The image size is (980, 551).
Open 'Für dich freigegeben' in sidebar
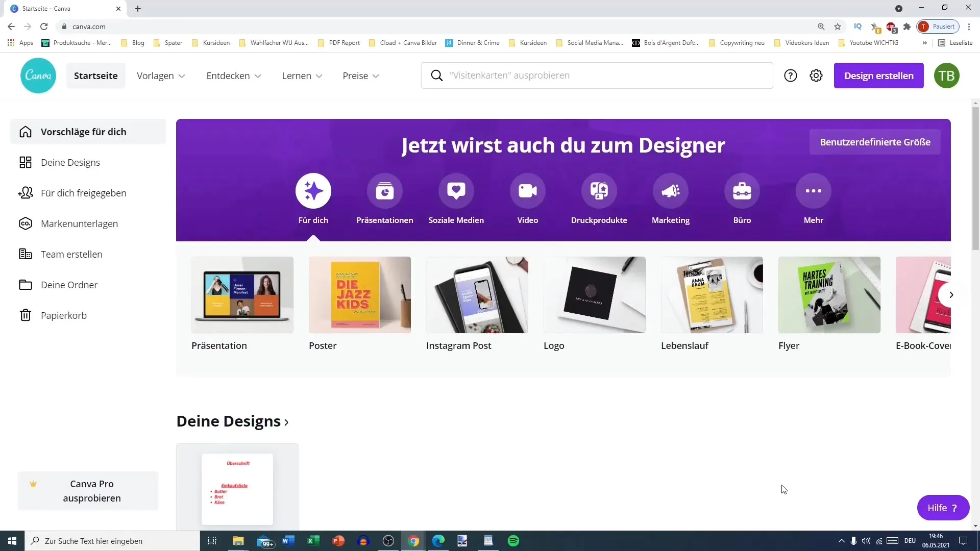click(x=88, y=193)
